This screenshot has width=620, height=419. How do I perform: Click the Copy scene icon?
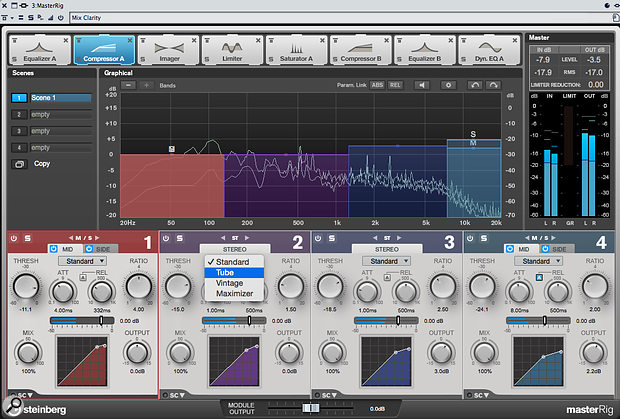click(19, 164)
